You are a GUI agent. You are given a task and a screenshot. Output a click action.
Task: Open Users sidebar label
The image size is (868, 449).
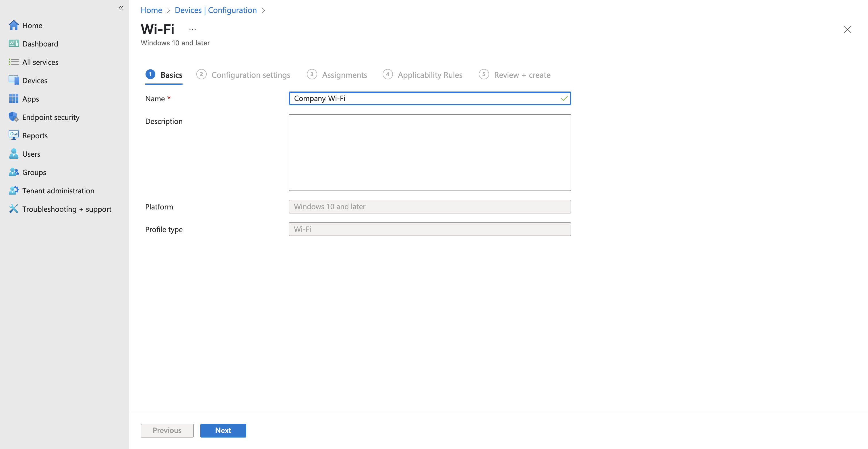pos(31,154)
